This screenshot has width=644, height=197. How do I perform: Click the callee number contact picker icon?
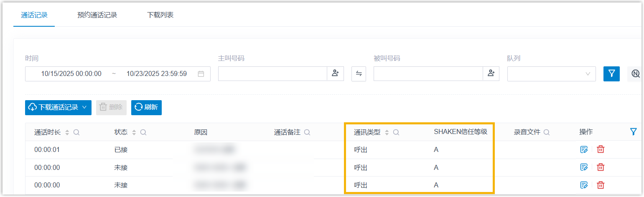click(x=491, y=73)
